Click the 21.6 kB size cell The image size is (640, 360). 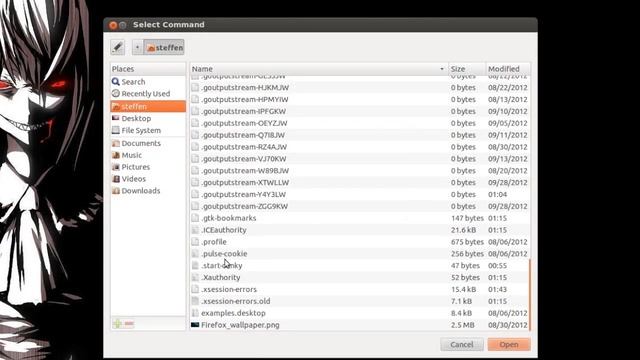(463, 230)
